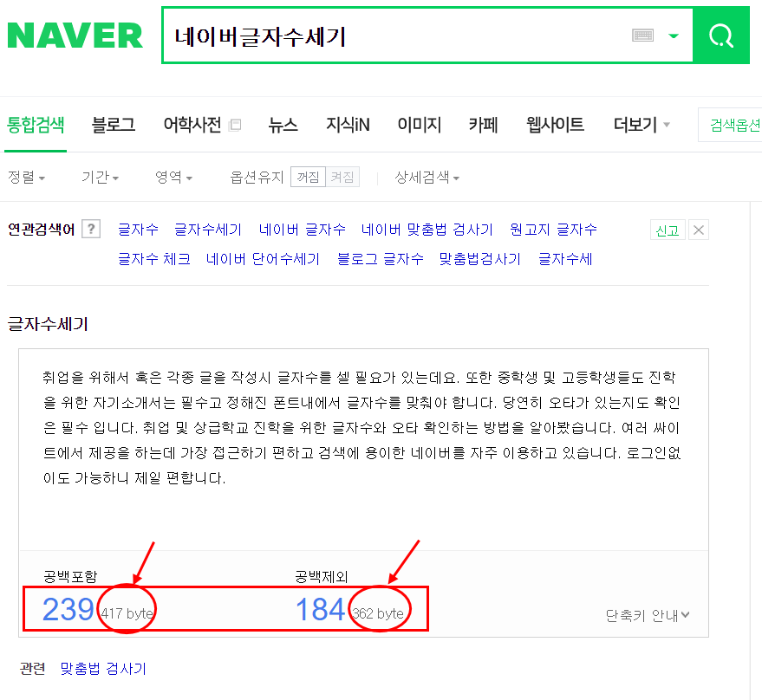Viewport: 762px width, 700px height.
Task: Click related search 맞춤법검사기
Action: click(x=479, y=259)
